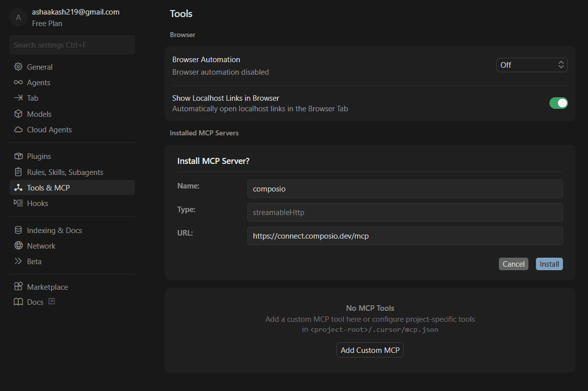This screenshot has height=391, width=588.
Task: Click the Name field containing composio
Action: coord(405,189)
